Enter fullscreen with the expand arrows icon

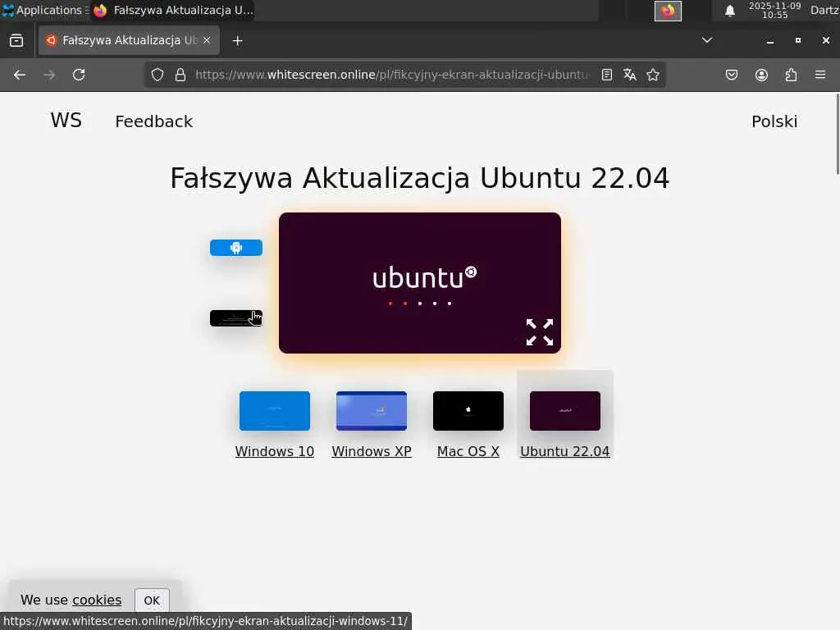(x=540, y=332)
